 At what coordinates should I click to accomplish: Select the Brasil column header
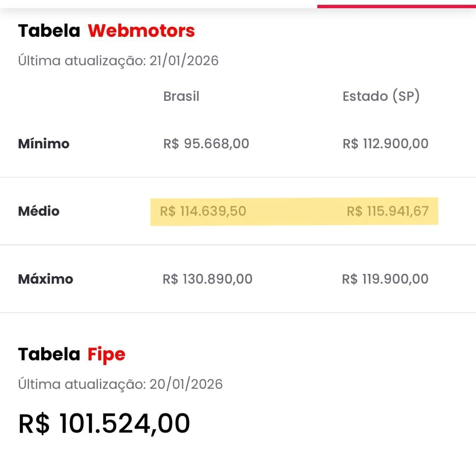point(181,96)
